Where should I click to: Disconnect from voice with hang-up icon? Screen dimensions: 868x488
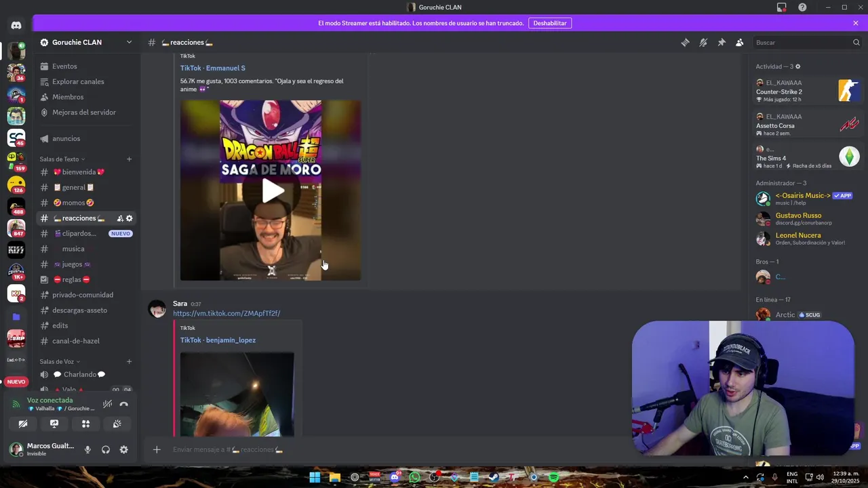tap(123, 405)
